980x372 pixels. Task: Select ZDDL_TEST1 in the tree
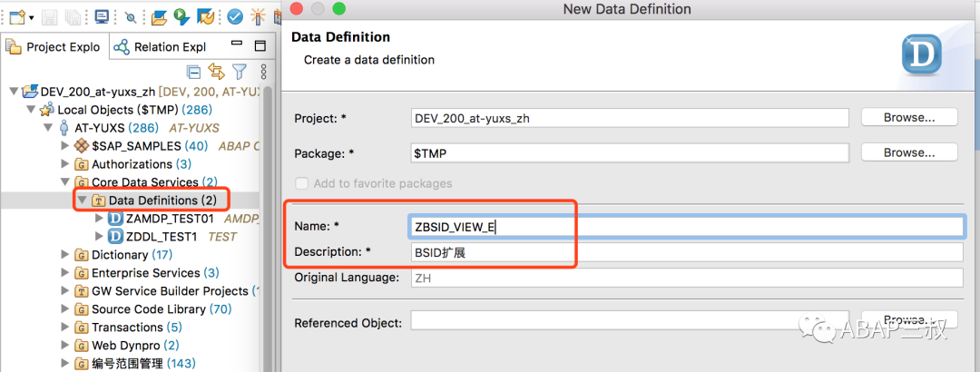click(162, 236)
